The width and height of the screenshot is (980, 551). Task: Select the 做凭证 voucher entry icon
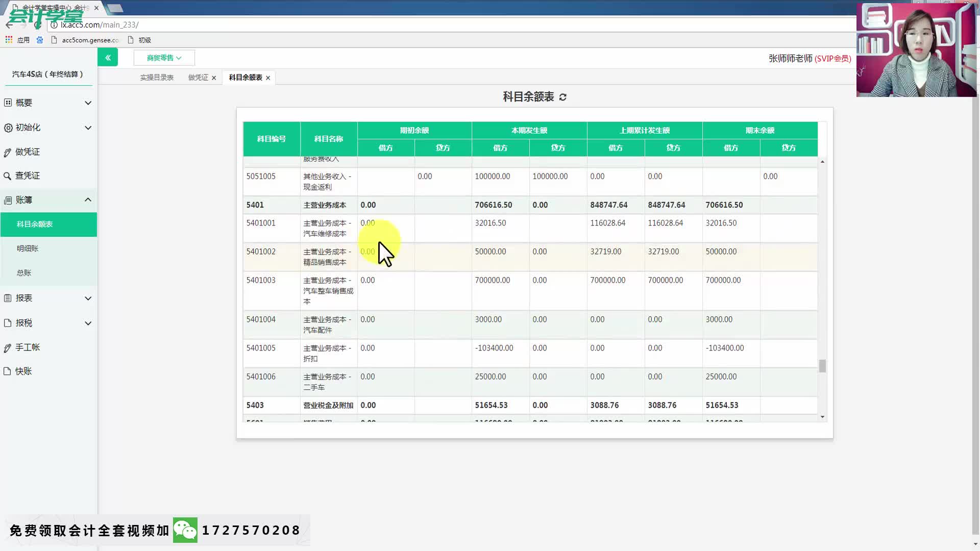[x=8, y=152]
